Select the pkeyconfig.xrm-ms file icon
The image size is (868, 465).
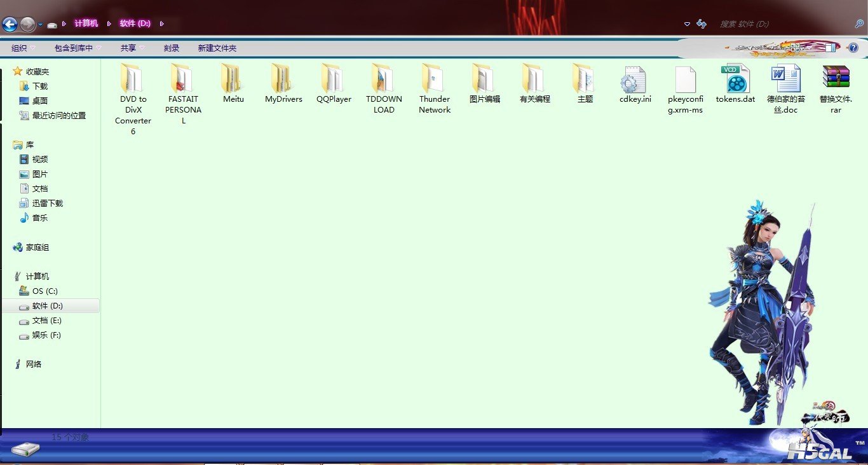coord(685,79)
